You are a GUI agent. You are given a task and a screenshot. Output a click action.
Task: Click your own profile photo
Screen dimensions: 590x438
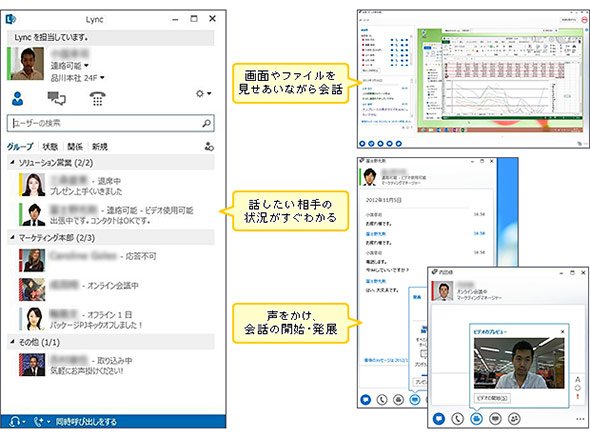tap(27, 63)
